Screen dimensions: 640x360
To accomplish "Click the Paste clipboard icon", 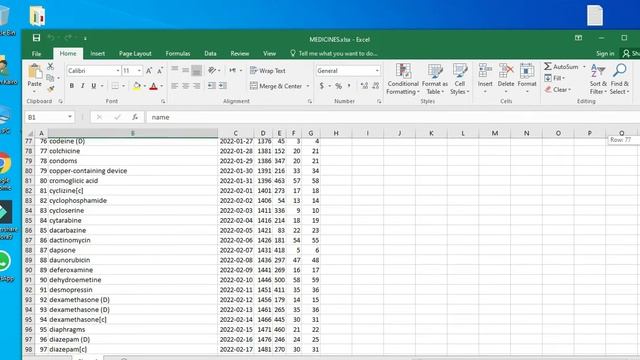I will pos(35,72).
